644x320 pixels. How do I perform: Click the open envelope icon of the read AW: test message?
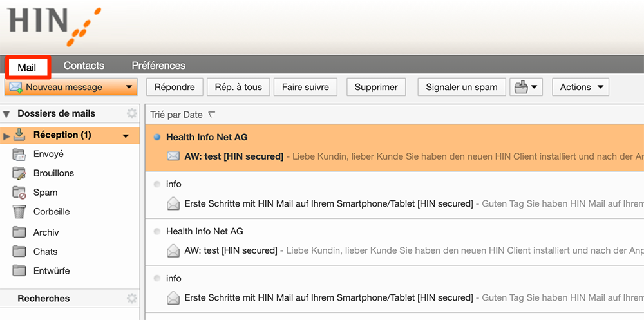pos(174,250)
